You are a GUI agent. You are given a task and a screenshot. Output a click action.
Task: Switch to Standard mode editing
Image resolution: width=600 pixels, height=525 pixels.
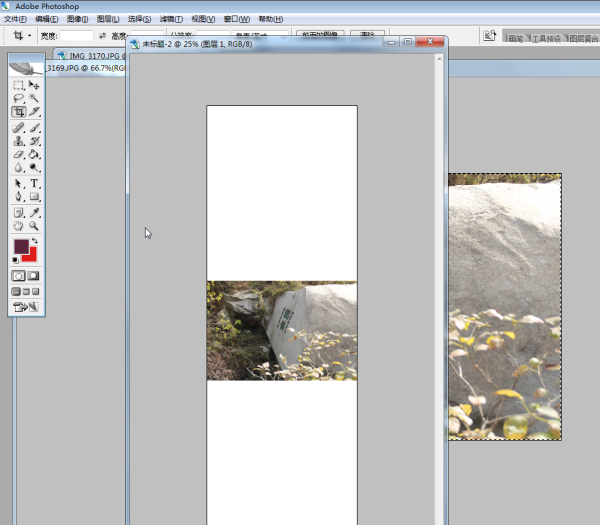(x=18, y=276)
